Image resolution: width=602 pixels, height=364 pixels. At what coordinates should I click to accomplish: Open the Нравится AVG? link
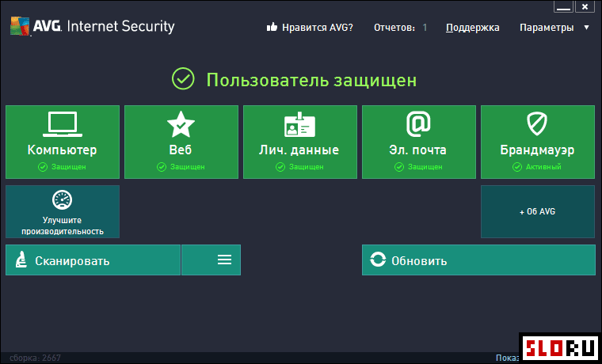click(x=317, y=28)
